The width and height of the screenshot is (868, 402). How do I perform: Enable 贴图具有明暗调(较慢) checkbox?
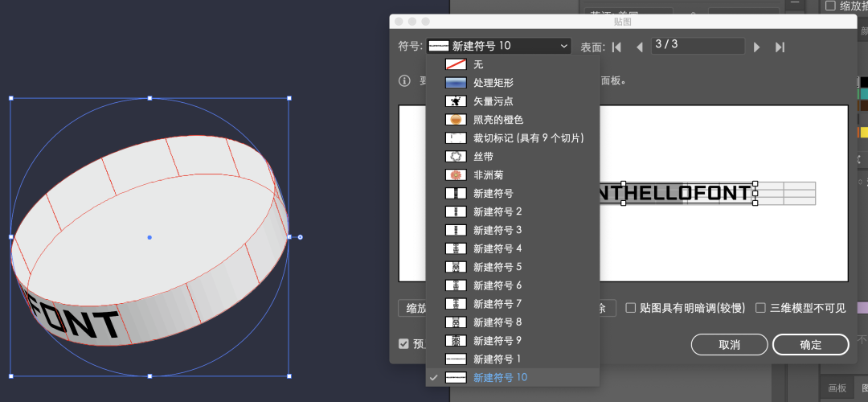pos(631,307)
